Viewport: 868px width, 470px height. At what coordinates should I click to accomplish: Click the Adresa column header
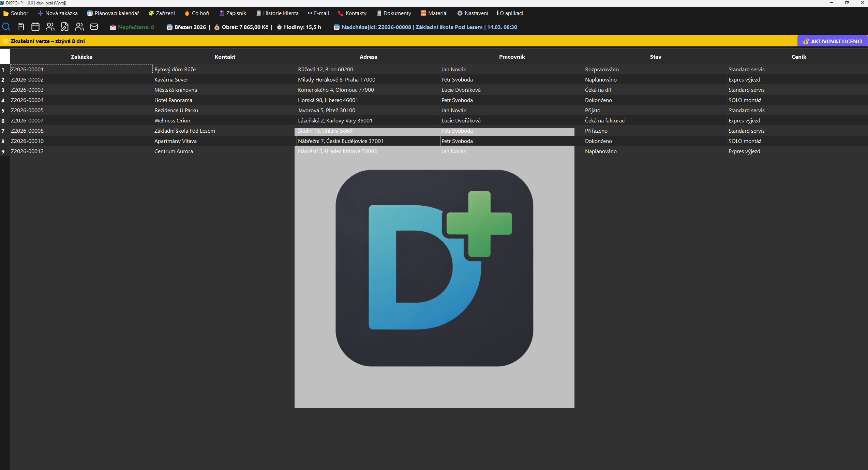coord(369,57)
